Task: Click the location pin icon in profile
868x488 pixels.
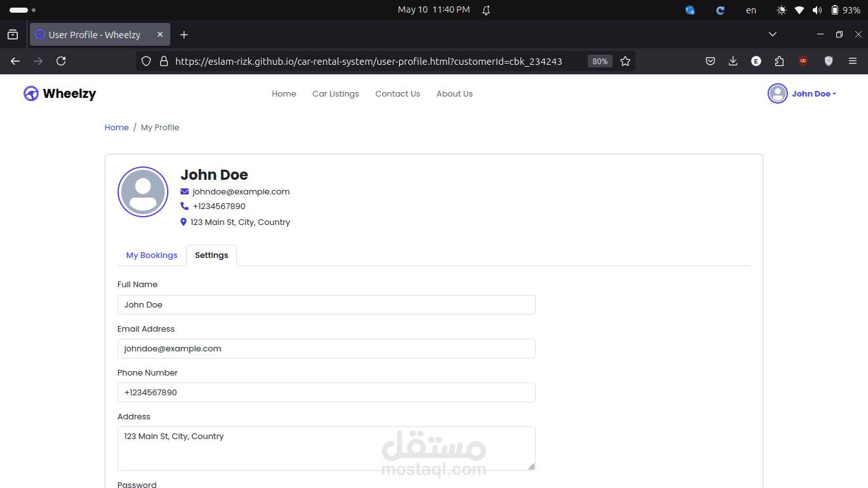Action: coord(184,222)
